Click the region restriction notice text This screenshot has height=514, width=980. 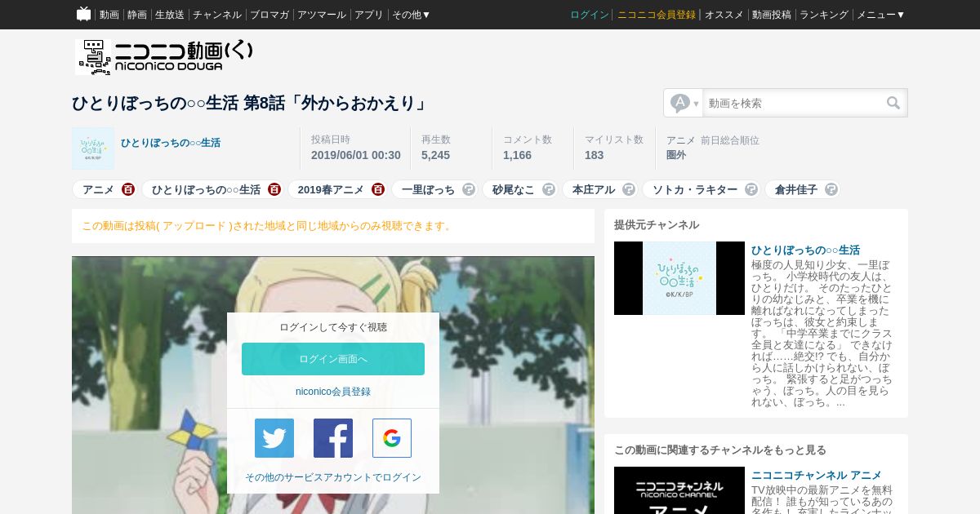[267, 226]
